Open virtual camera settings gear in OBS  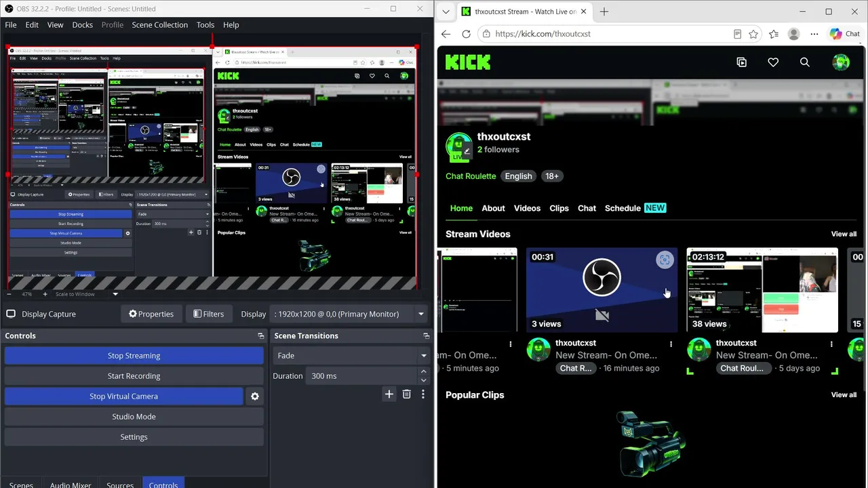point(255,396)
